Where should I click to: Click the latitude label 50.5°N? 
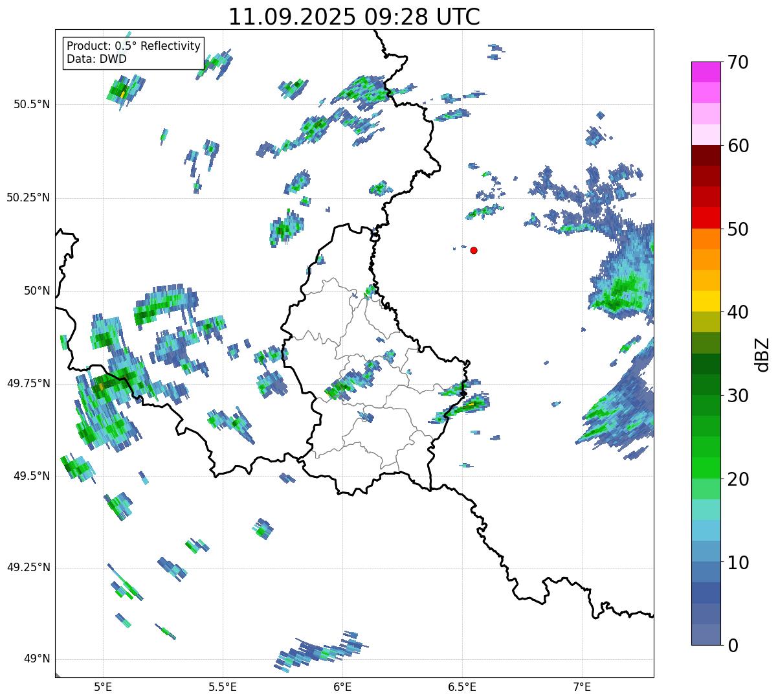point(32,104)
